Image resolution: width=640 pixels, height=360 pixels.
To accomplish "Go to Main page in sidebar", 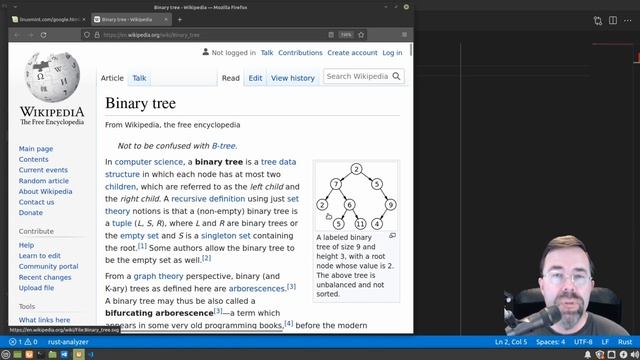I will tap(36, 149).
